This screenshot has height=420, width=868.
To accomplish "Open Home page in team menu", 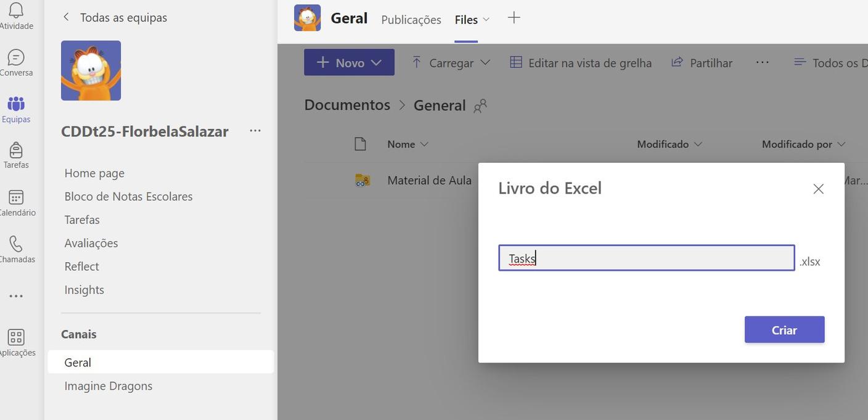I will tap(94, 173).
